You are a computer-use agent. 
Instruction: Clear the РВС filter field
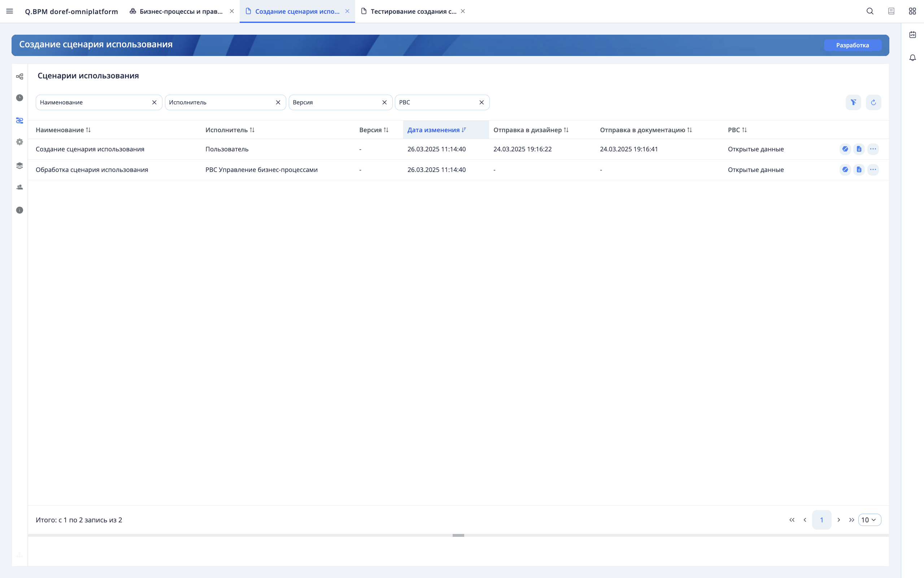tap(481, 103)
